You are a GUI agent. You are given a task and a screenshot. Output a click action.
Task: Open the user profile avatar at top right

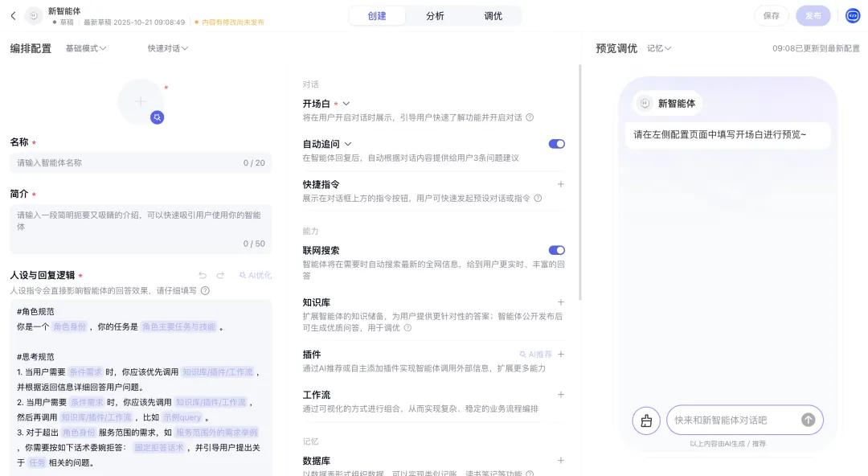pyautogui.click(x=853, y=15)
